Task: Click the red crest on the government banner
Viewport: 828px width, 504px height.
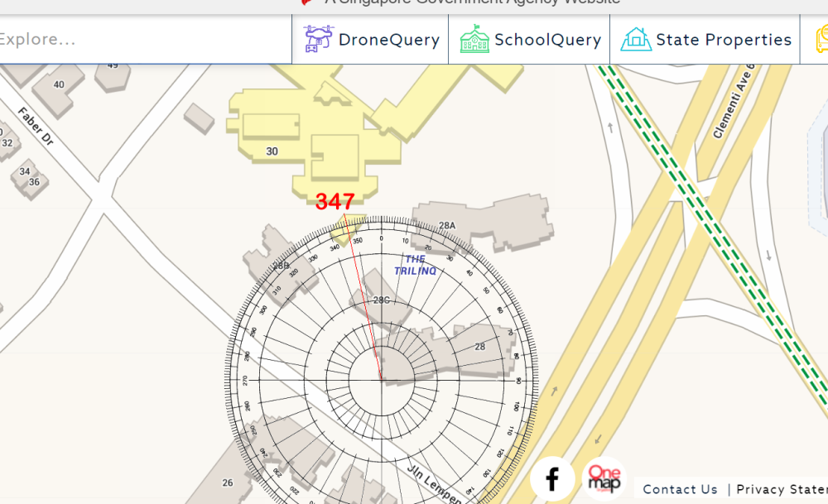Action: coord(308,2)
